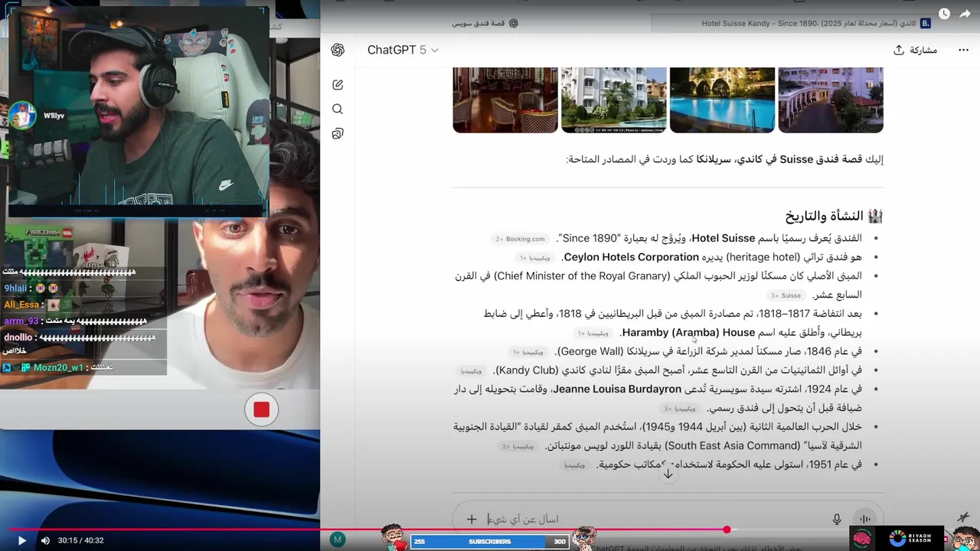Activate the microphone dictation icon
Viewport: 980px width, 551px height.
[837, 519]
